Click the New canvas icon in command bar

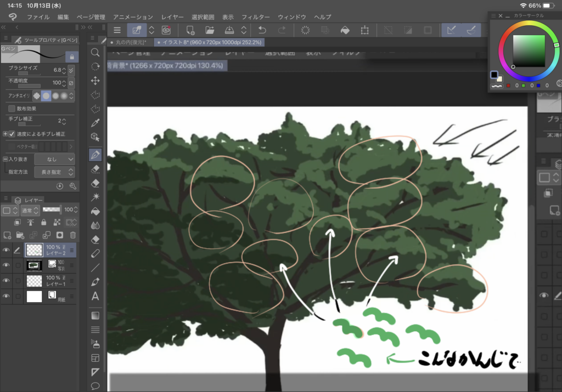(x=190, y=30)
